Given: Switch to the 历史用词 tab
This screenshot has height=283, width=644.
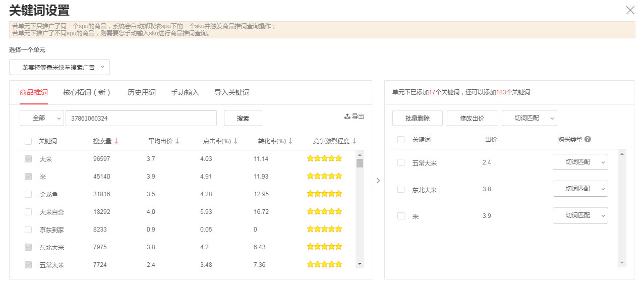Looking at the screenshot, I should tap(142, 92).
